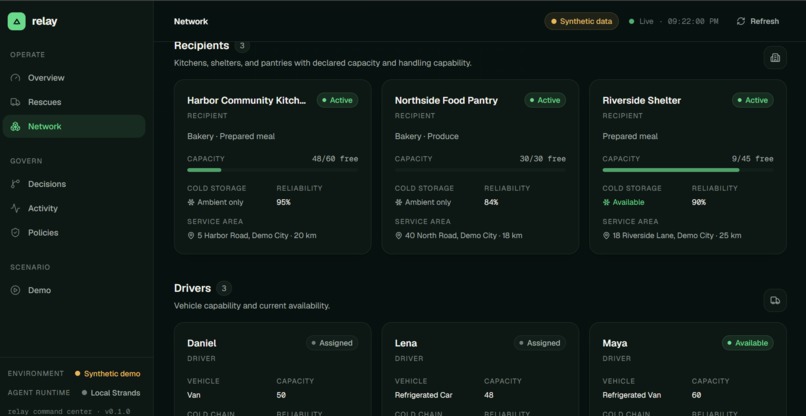The height and width of the screenshot is (416, 806).
Task: Click the location pin beside 18 Riverside Lane
Action: (x=606, y=236)
